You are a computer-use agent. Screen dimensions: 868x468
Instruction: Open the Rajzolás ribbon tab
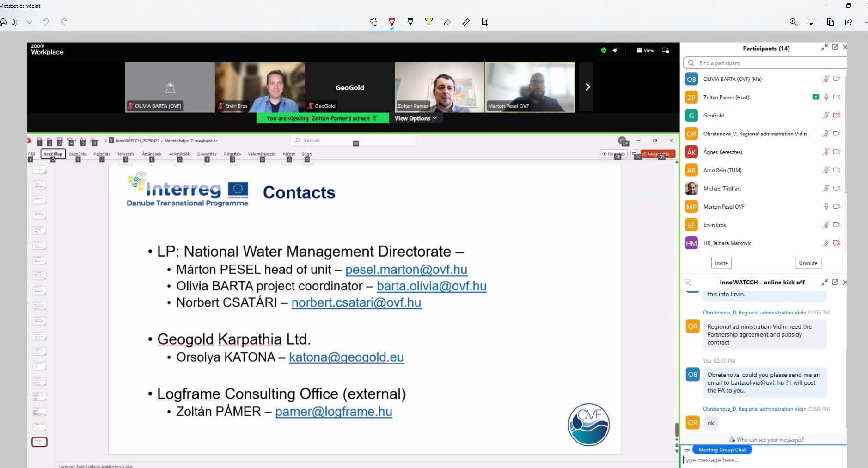[102, 154]
